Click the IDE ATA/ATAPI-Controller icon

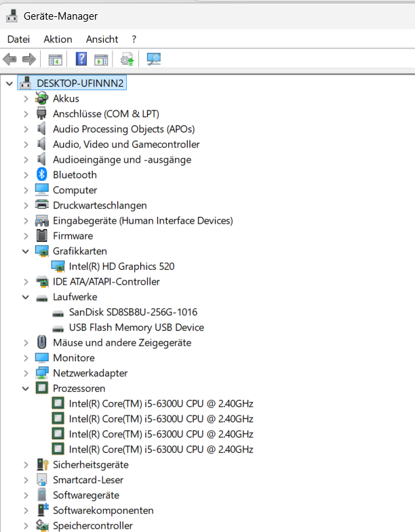coord(42,282)
